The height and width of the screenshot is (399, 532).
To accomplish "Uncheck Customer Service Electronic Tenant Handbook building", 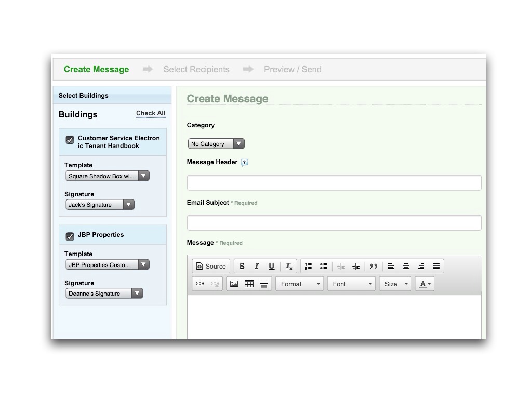I will (70, 140).
